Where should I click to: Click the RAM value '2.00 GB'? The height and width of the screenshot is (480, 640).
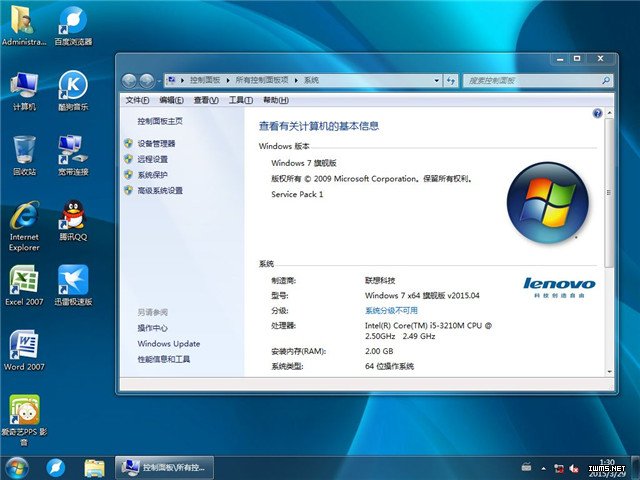(x=379, y=351)
